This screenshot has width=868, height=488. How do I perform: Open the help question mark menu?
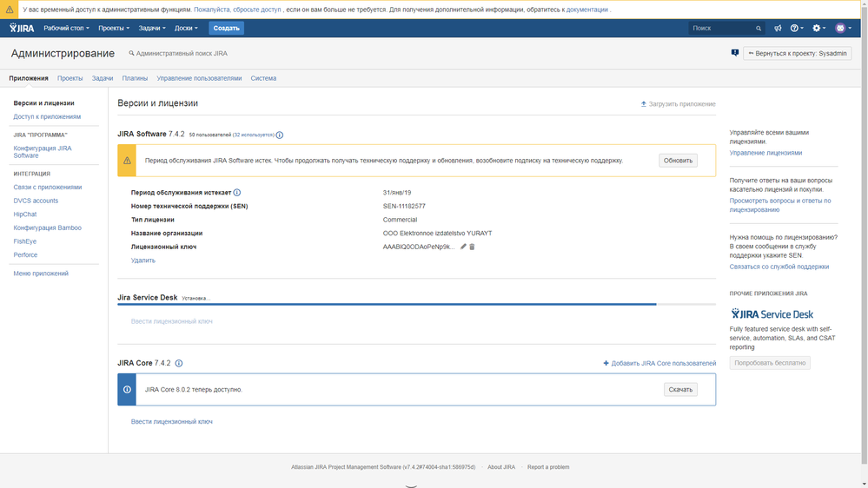(797, 28)
